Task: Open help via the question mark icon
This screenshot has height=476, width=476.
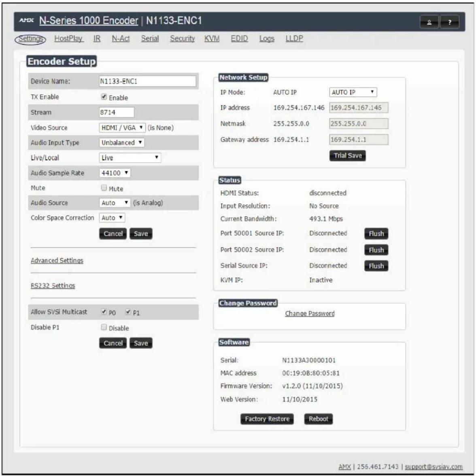Action: coord(450,22)
